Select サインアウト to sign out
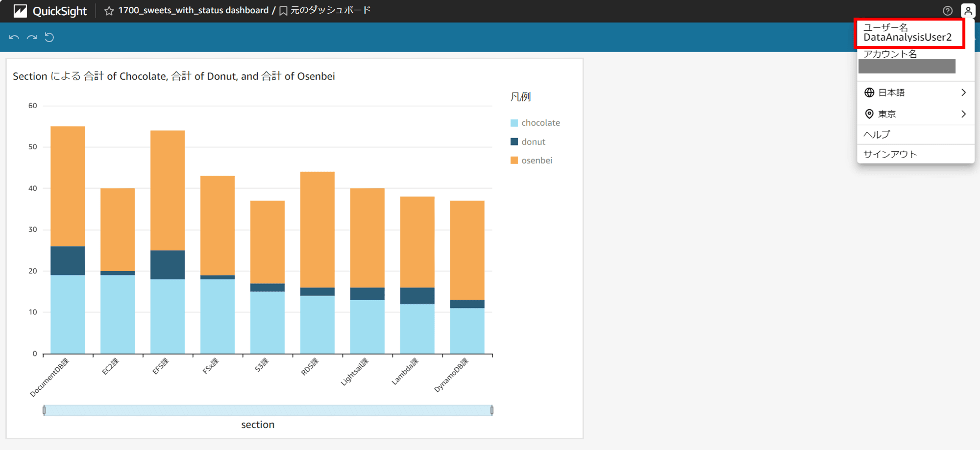Screen dimensions: 980x450 click(915, 154)
